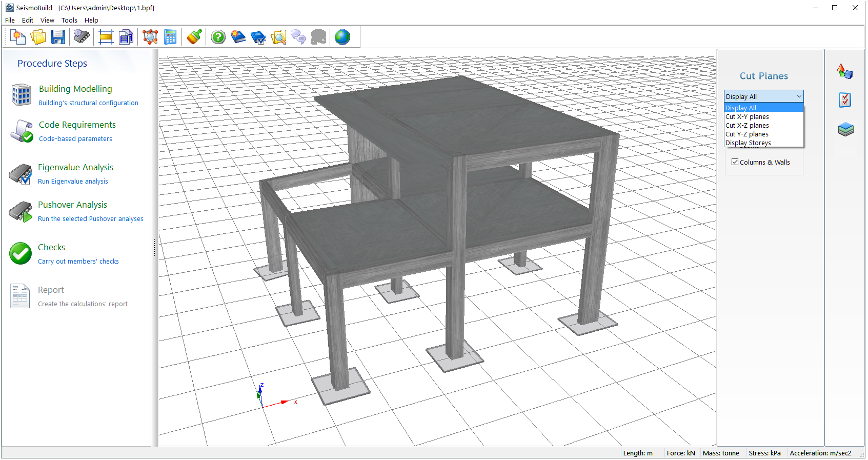Click the stacked layers icon in right sidebar

(845, 129)
